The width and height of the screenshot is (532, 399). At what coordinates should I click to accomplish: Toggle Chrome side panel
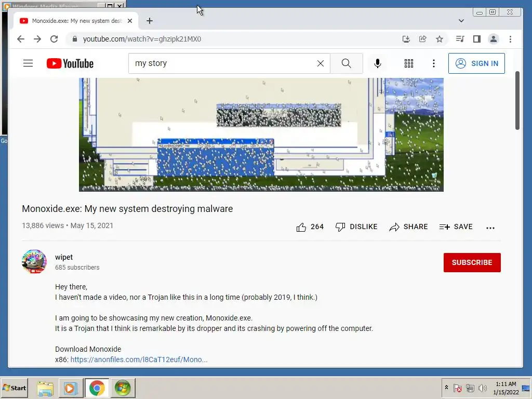(x=477, y=39)
